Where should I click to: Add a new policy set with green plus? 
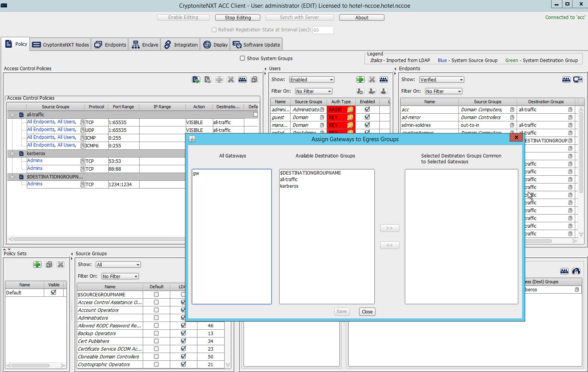37,265
